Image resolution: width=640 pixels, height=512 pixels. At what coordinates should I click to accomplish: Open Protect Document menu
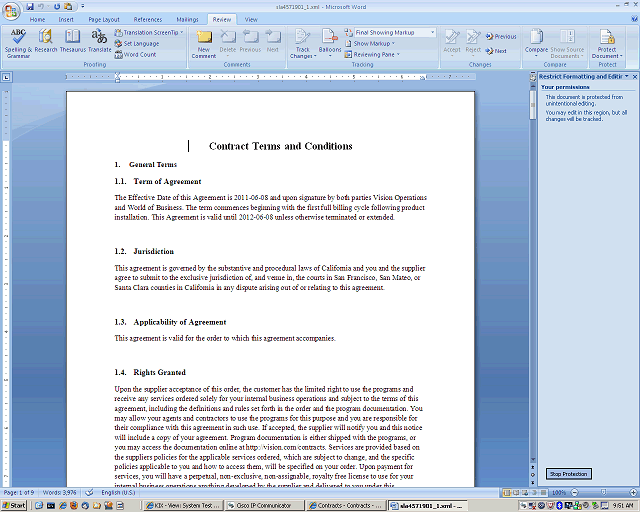pyautogui.click(x=607, y=43)
